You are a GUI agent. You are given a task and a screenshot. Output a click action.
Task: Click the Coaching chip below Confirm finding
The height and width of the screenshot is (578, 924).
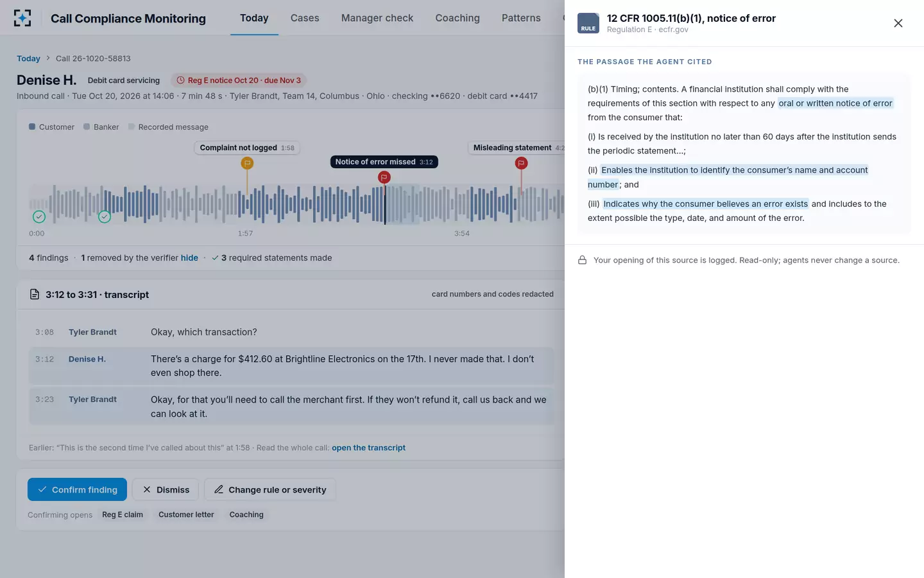[x=246, y=514]
